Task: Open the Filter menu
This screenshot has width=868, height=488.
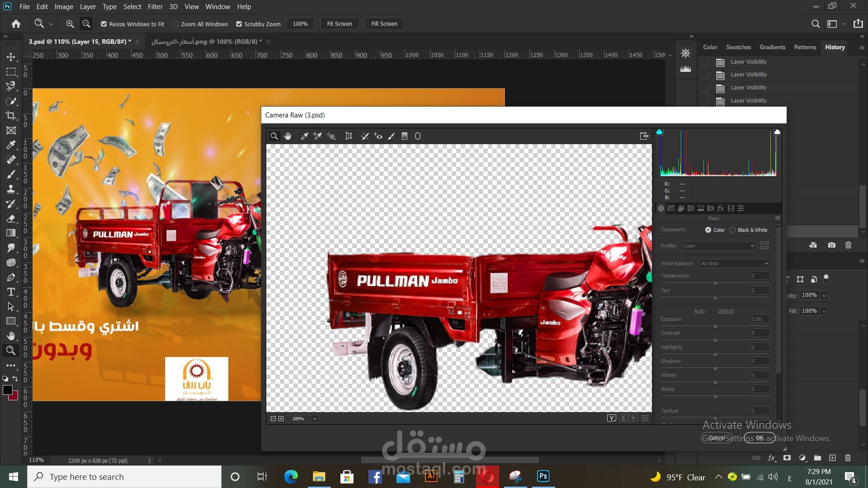Action: [155, 7]
